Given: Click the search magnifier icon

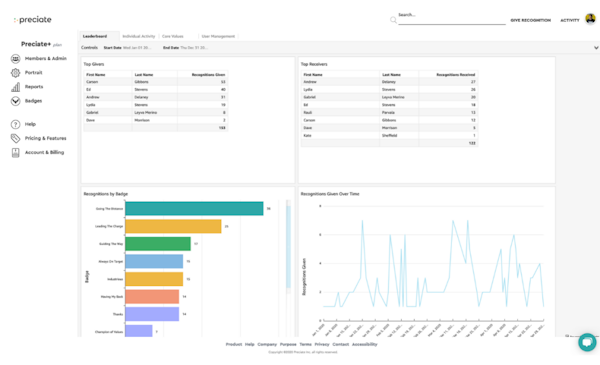Looking at the screenshot, I should [393, 20].
